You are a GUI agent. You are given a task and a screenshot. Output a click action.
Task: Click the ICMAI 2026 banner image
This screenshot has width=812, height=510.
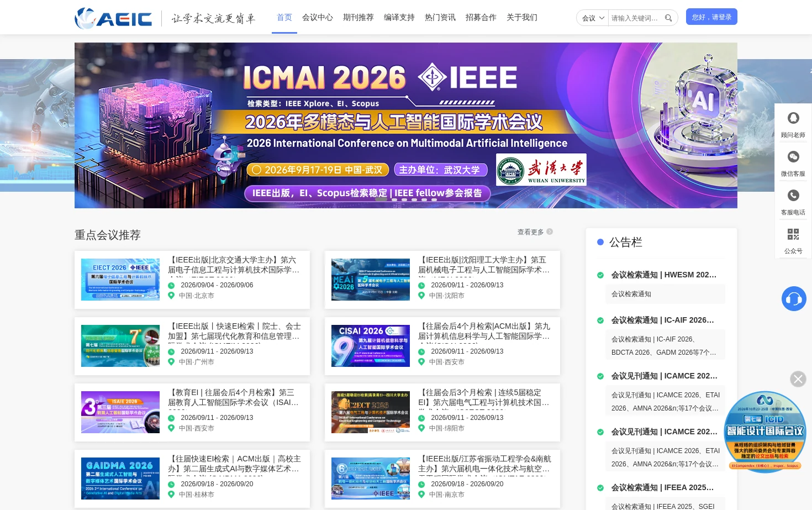tap(406, 125)
